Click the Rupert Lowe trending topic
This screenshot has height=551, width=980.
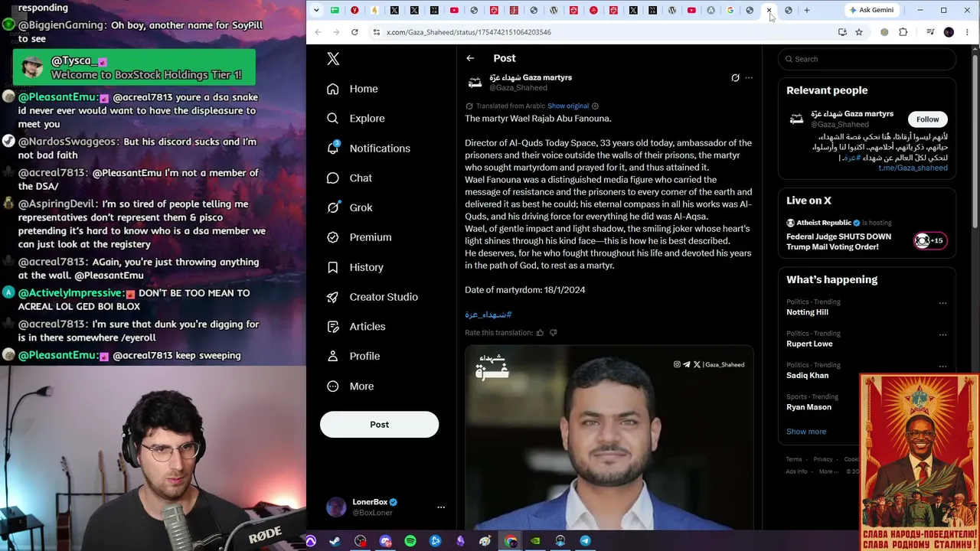pyautogui.click(x=809, y=344)
